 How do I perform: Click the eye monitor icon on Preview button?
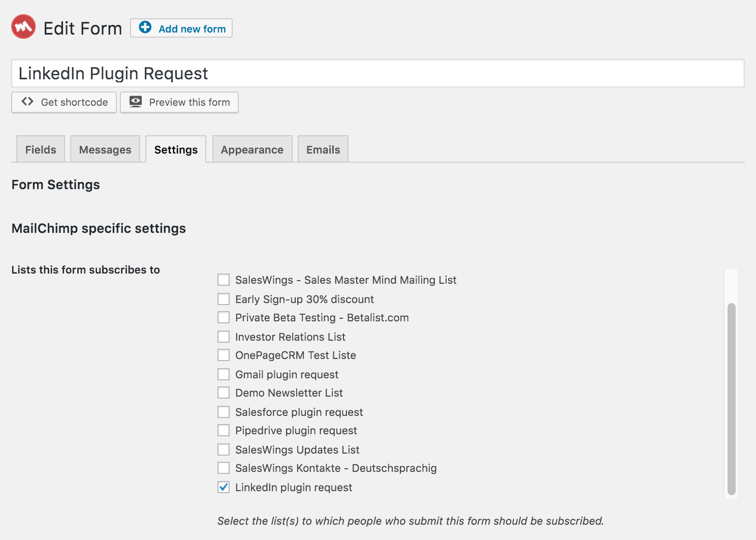coord(136,102)
